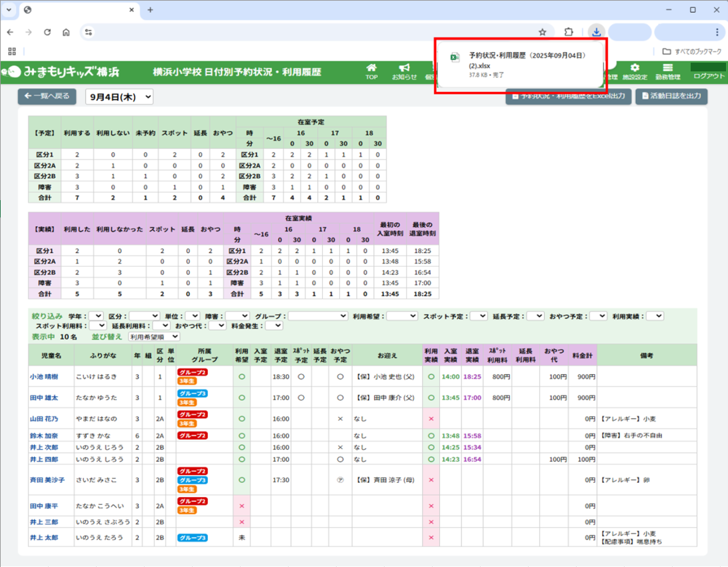Open the Chrome apps grid icon
The width and height of the screenshot is (728, 567).
(x=12, y=51)
